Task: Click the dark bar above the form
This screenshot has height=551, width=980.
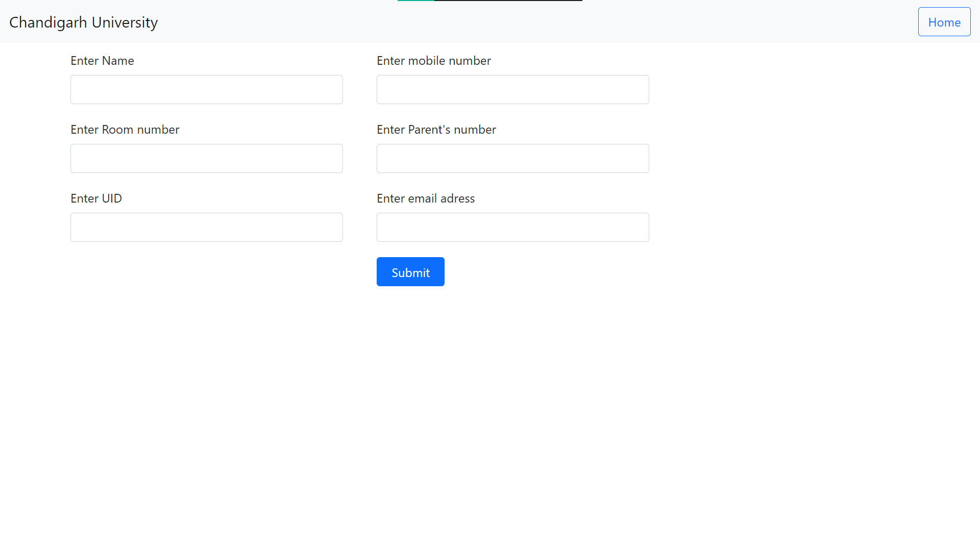Action: 508,1
